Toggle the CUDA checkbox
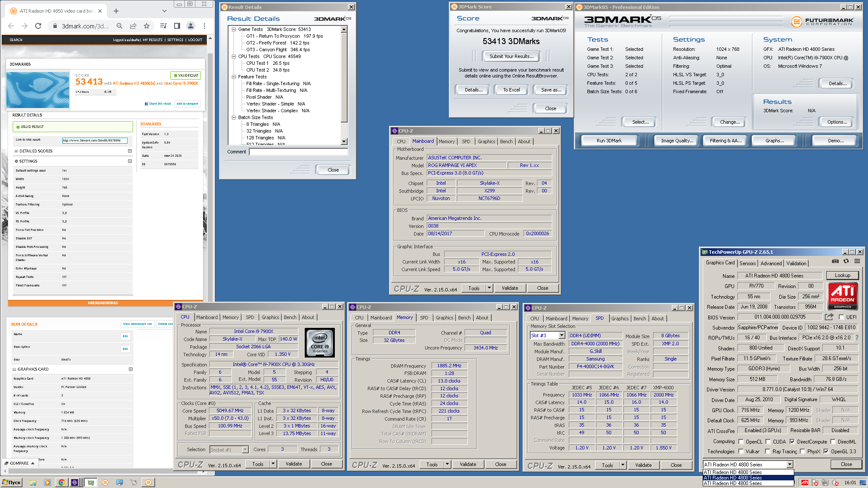 click(768, 441)
